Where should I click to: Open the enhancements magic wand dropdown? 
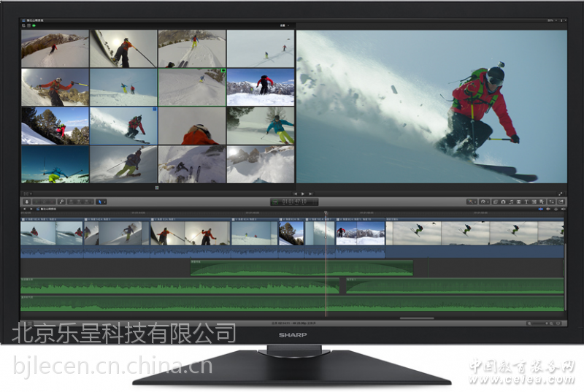click(472, 201)
